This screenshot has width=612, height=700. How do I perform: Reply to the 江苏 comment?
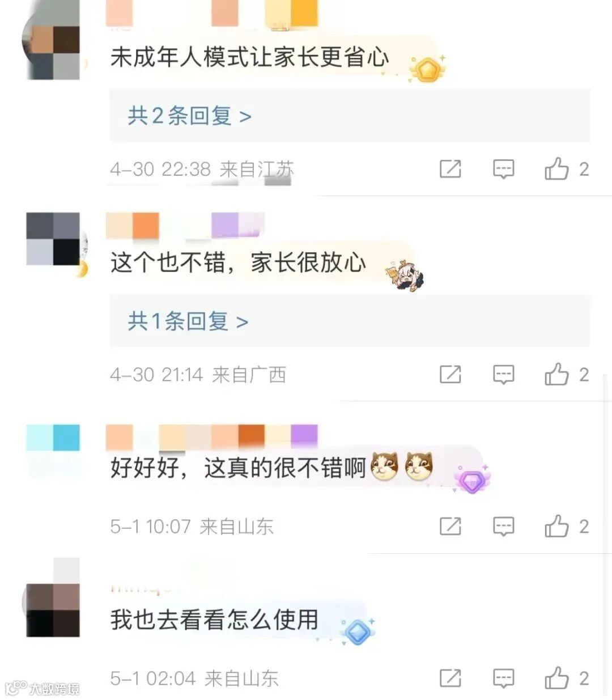tap(503, 169)
